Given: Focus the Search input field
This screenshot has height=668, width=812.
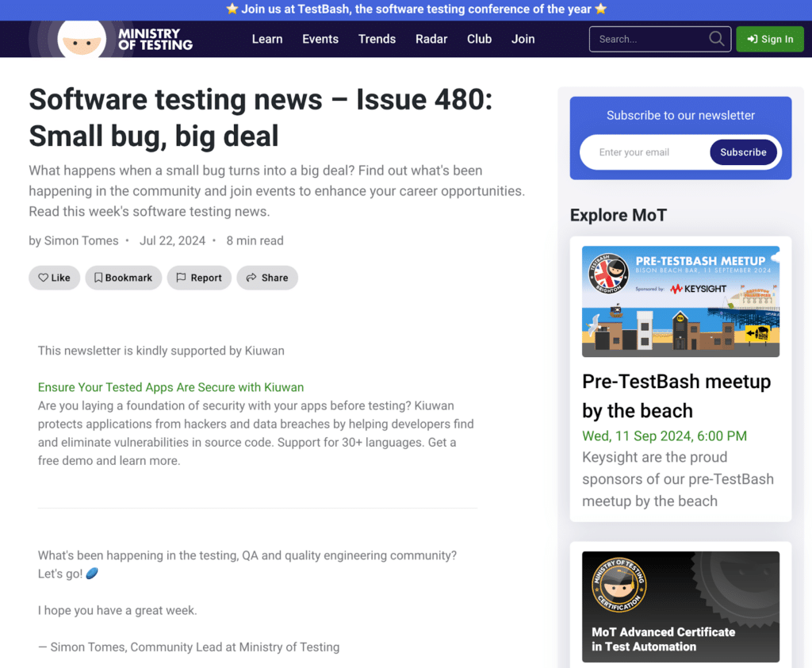Looking at the screenshot, I should click(x=646, y=39).
